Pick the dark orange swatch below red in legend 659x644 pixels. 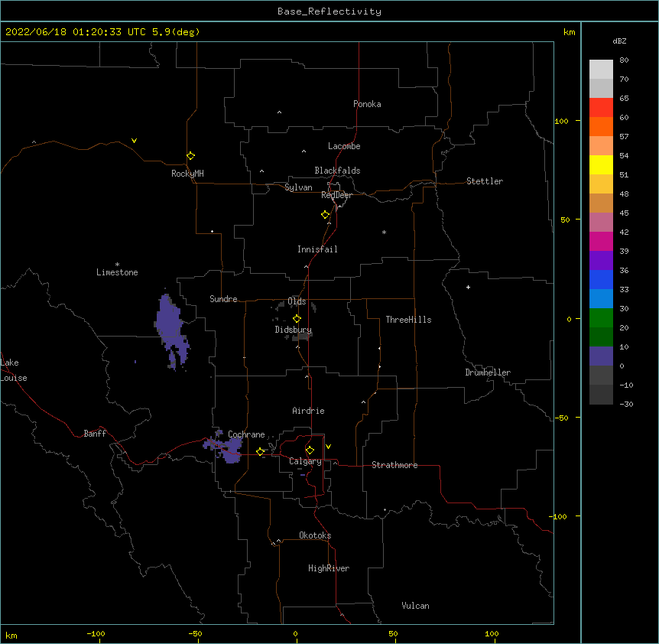click(x=601, y=126)
